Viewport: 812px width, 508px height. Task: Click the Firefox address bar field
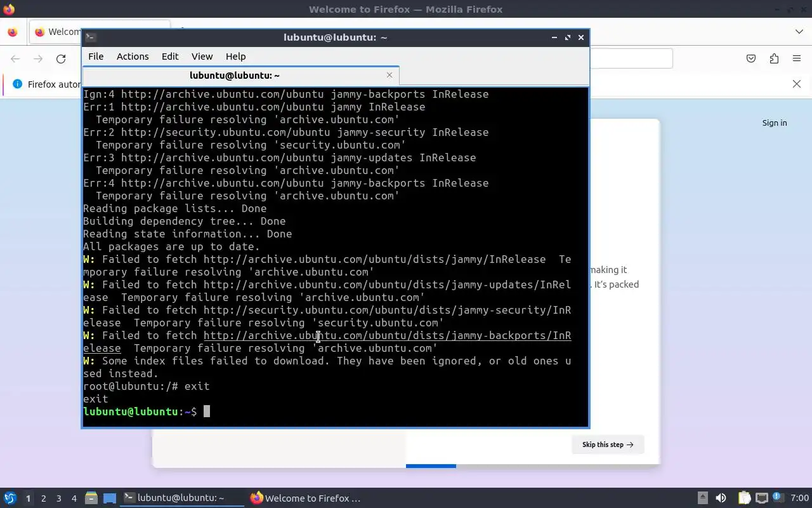click(631, 58)
